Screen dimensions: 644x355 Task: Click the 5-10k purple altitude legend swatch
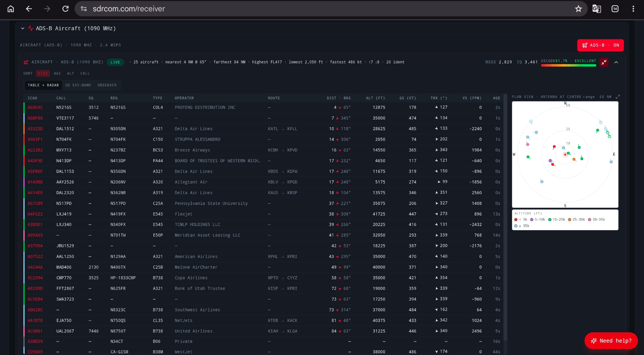(x=532, y=220)
